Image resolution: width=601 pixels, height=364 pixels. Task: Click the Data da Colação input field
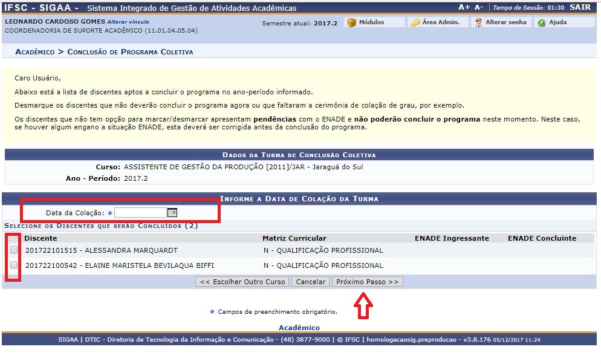(140, 213)
